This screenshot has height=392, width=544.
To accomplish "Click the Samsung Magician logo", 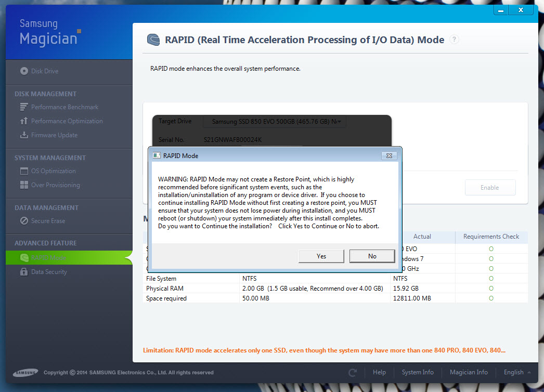I will click(x=50, y=33).
